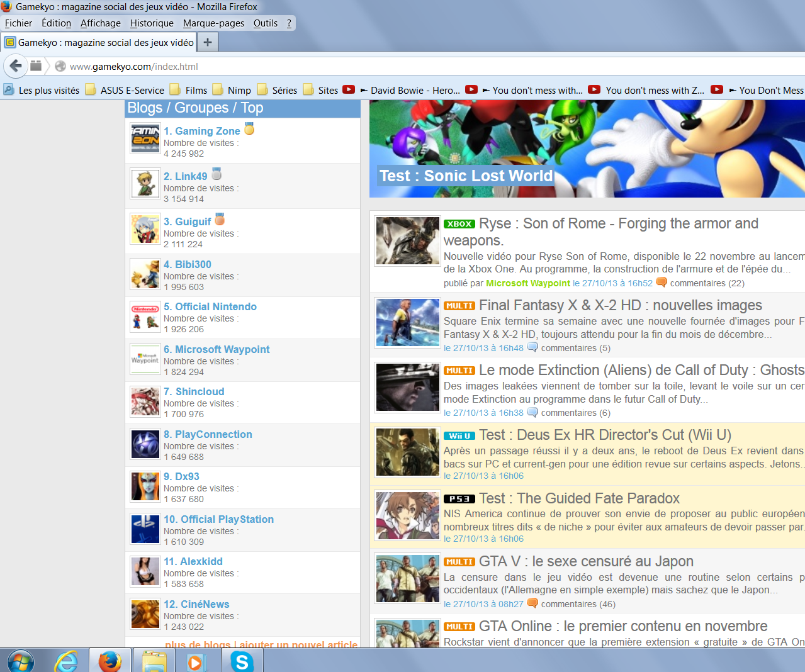
Task: Click the MULTI badge on GTA V article
Action: click(x=459, y=562)
